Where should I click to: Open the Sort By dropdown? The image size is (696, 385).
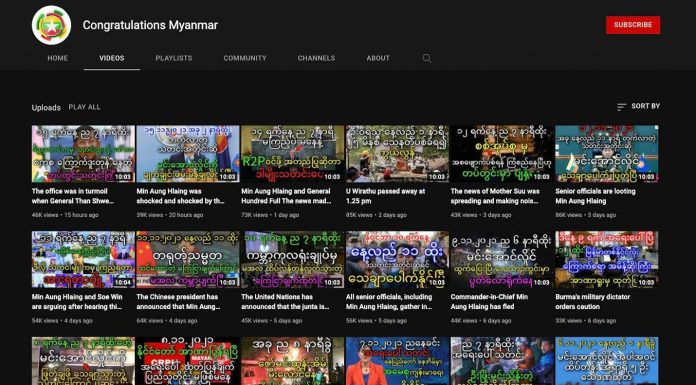click(x=638, y=107)
